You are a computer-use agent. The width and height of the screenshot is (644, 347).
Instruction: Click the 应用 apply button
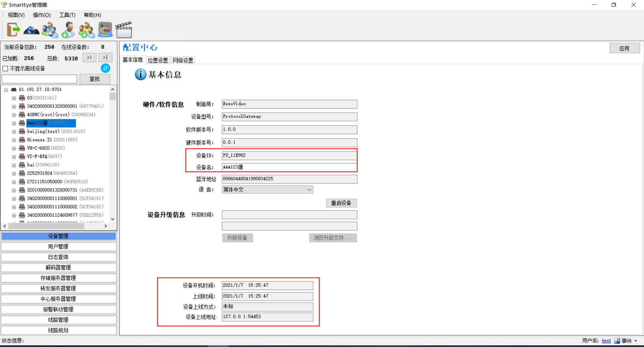624,48
